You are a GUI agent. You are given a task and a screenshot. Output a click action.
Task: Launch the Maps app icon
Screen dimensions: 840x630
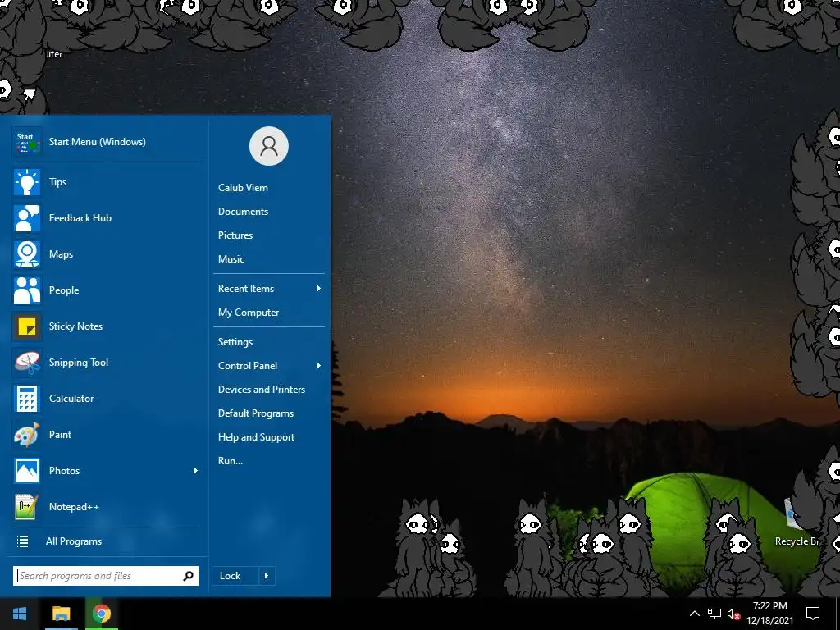(x=27, y=254)
